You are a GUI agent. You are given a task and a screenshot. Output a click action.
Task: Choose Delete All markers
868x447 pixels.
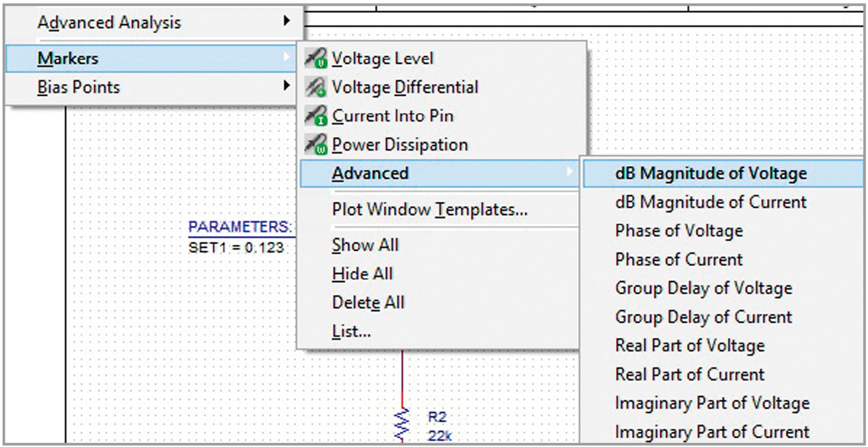tap(368, 303)
